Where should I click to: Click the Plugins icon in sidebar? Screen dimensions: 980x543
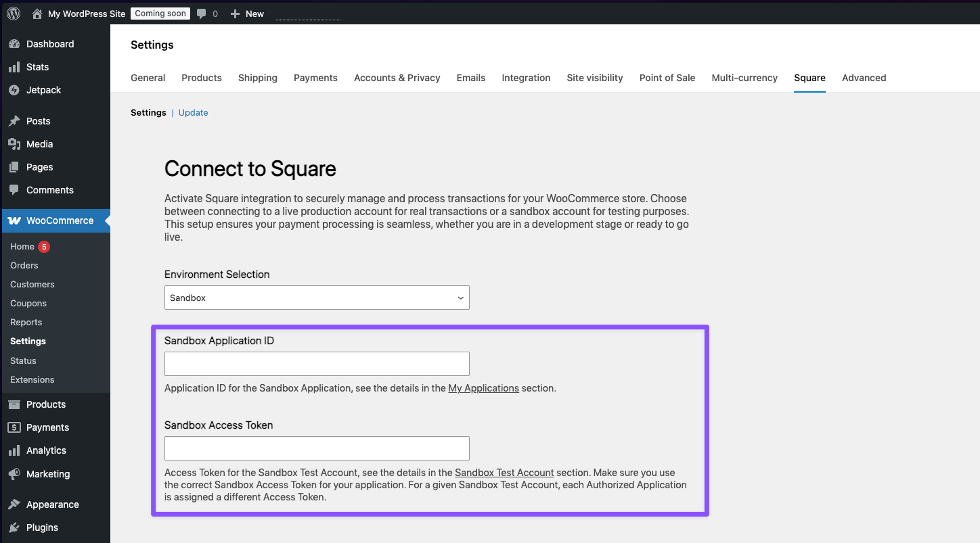[x=14, y=527]
